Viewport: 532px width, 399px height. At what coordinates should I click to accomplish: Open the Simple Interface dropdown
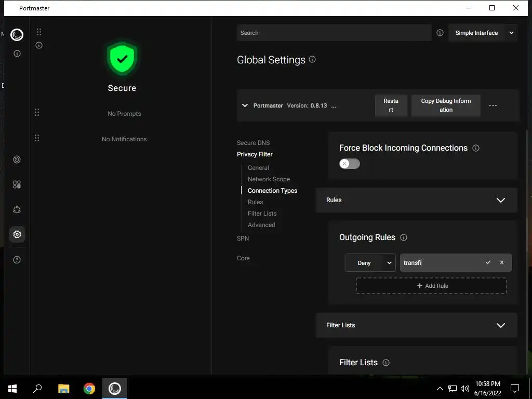pos(483,33)
